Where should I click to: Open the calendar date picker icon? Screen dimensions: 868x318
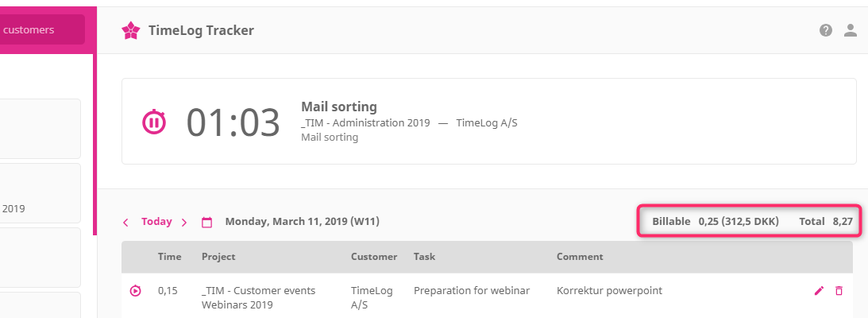[207, 223]
